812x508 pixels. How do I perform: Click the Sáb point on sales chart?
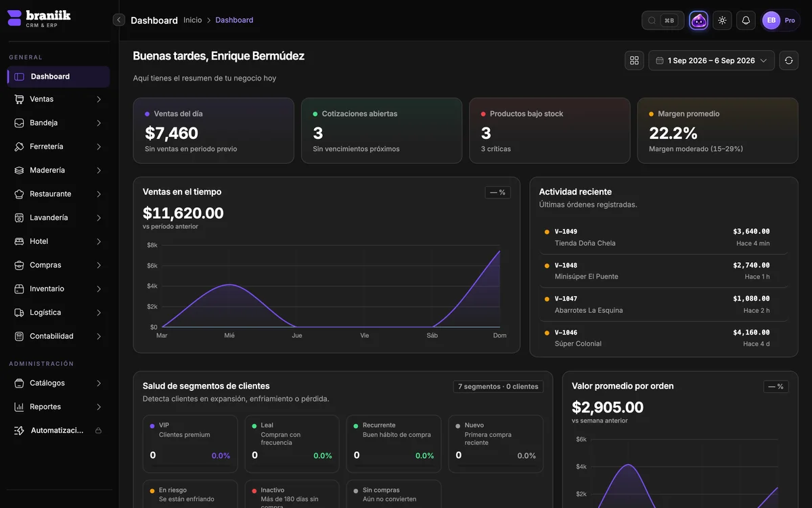click(x=432, y=327)
